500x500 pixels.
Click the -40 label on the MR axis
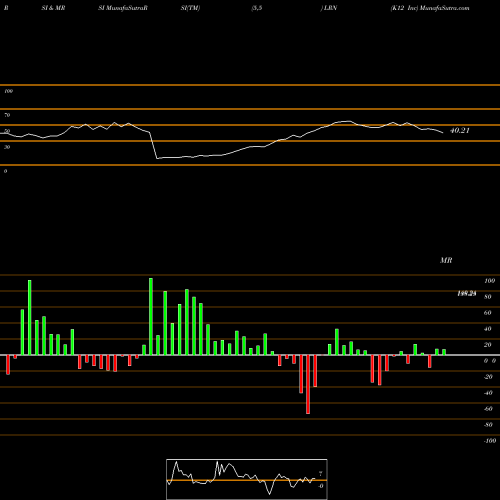click(x=488, y=393)
